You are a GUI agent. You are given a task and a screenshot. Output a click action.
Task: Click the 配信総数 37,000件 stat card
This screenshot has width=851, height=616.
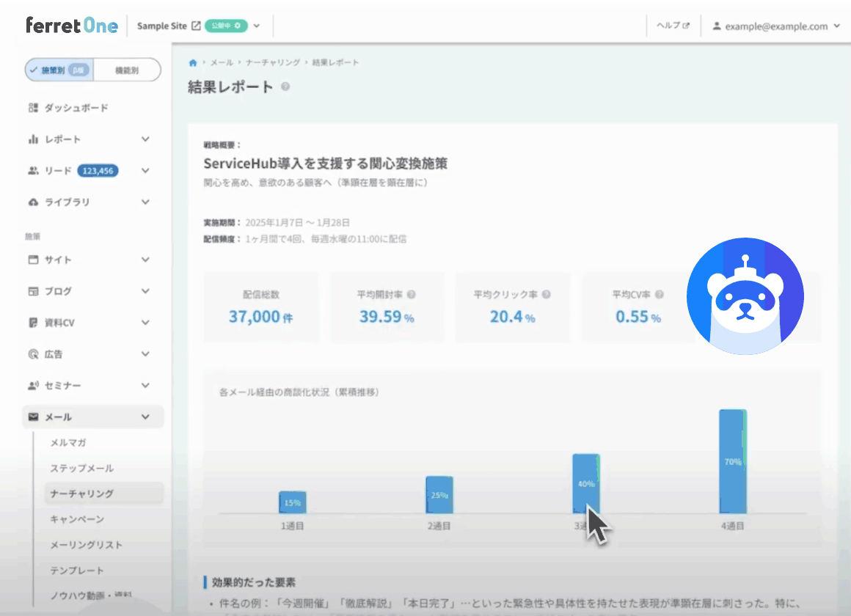261,307
